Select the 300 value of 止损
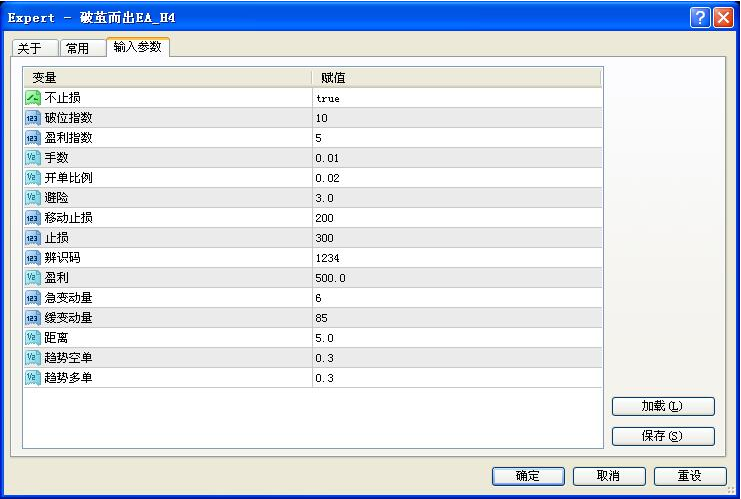Viewport: 741px width, 499px height. 325,238
